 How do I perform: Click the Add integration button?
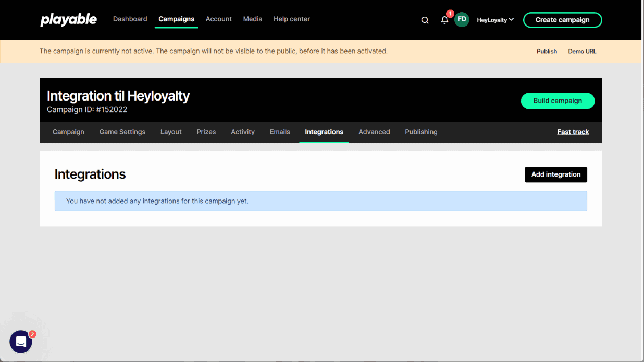(555, 174)
